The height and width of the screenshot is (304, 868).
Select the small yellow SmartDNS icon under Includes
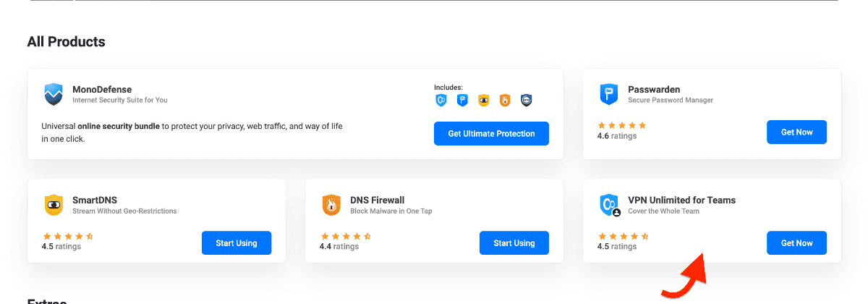483,101
